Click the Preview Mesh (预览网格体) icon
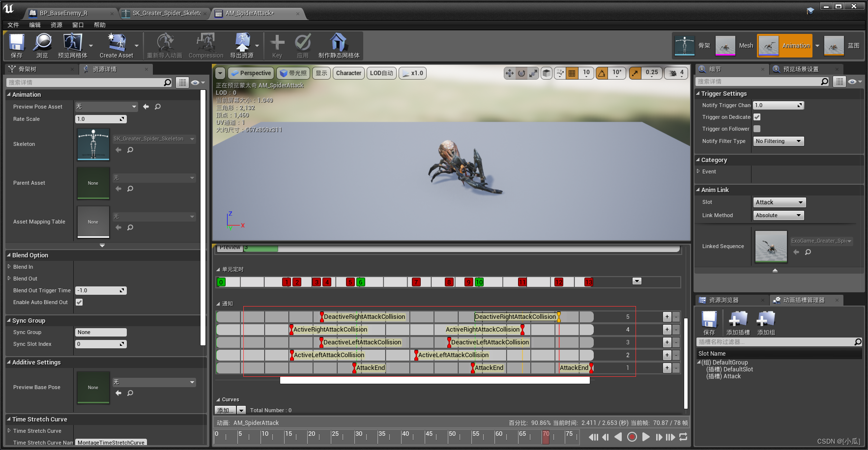This screenshot has height=450, width=868. click(x=73, y=46)
